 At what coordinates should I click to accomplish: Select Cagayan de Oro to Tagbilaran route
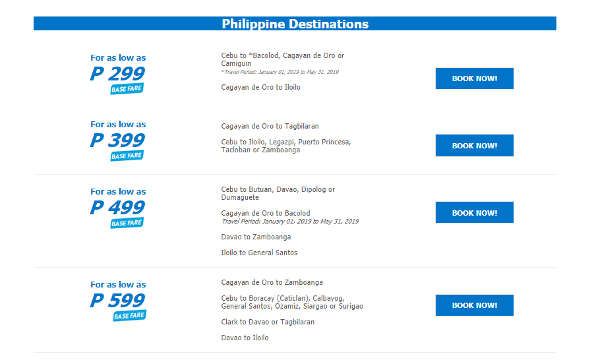(x=270, y=126)
